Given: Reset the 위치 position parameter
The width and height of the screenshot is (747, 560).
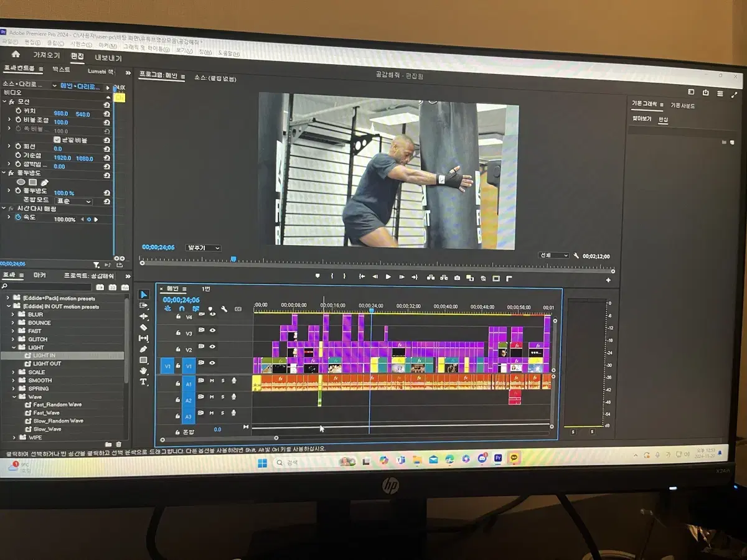Looking at the screenshot, I should coord(106,114).
